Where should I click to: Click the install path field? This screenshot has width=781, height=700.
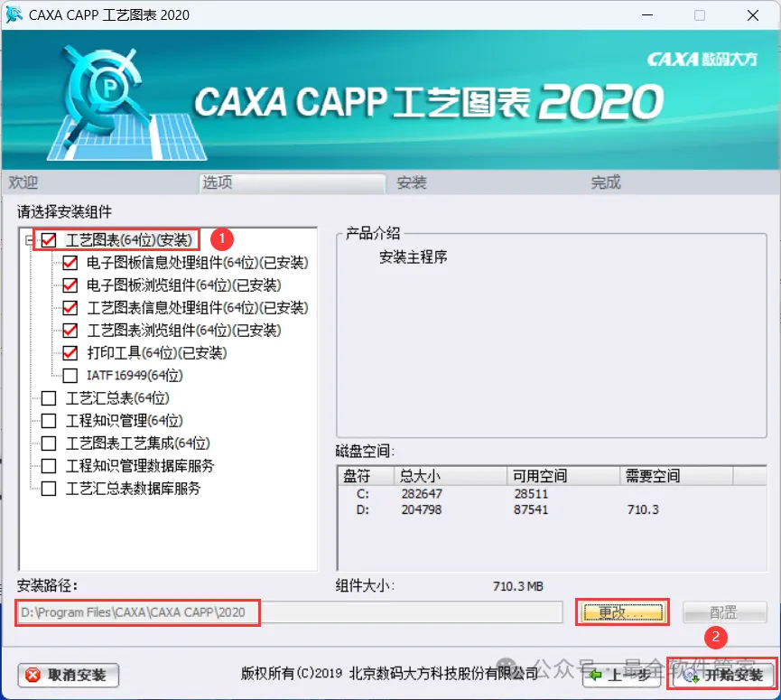tap(289, 612)
